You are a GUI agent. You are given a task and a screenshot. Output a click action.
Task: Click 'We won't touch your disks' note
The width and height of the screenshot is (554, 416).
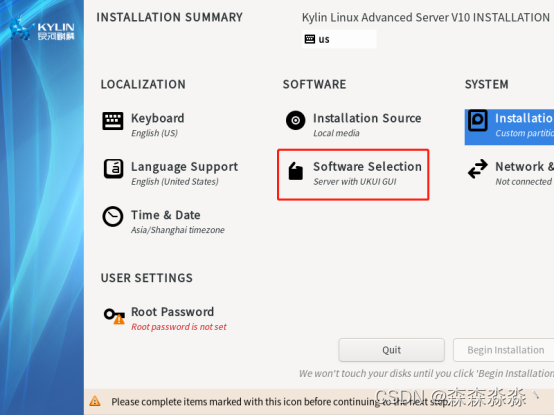click(426, 374)
